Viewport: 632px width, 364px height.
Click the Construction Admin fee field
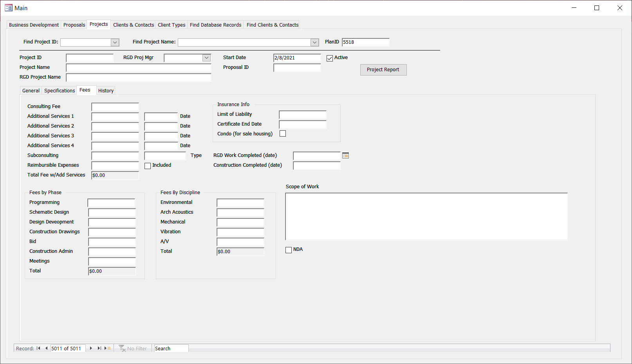[112, 252]
